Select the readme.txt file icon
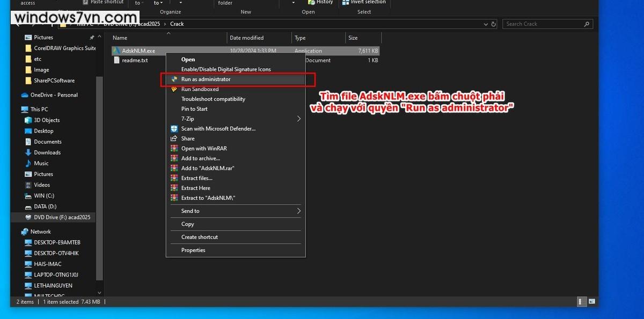644x319 pixels. tap(116, 61)
